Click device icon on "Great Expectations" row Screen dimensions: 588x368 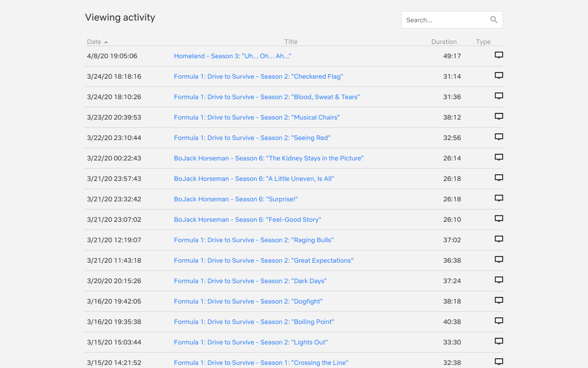tap(499, 259)
